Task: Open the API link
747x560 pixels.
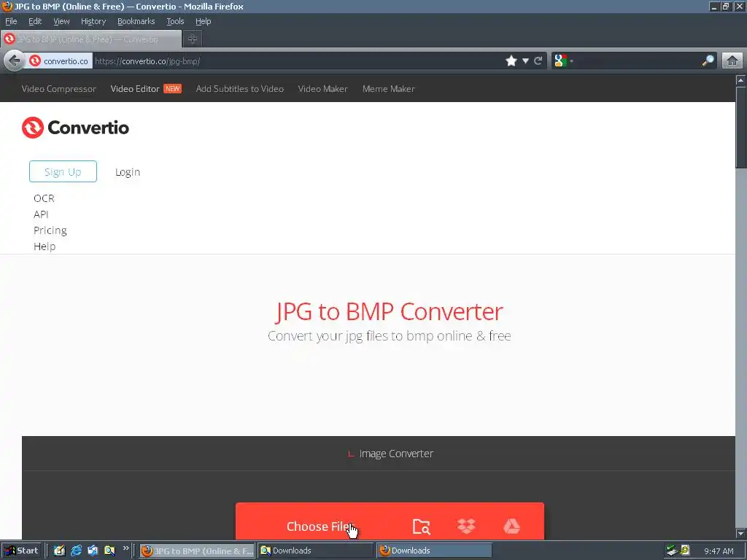Action: pos(41,214)
